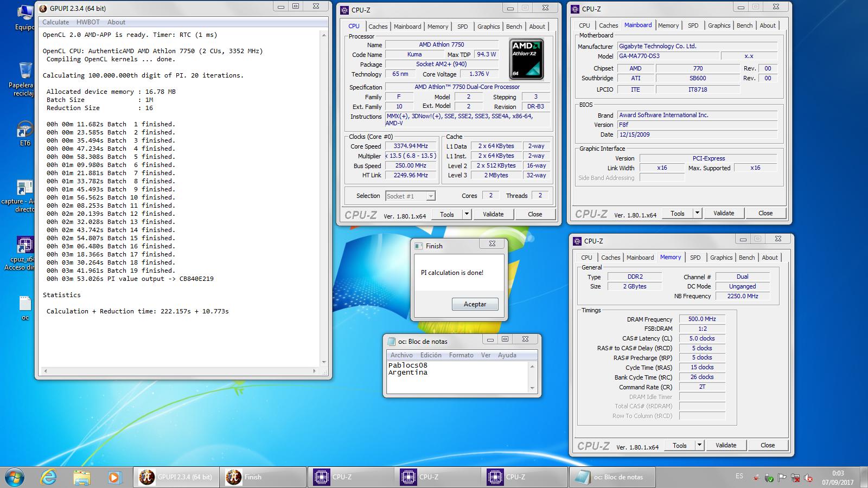Switch to SPD tab in CPU-Z CPU window

[462, 27]
